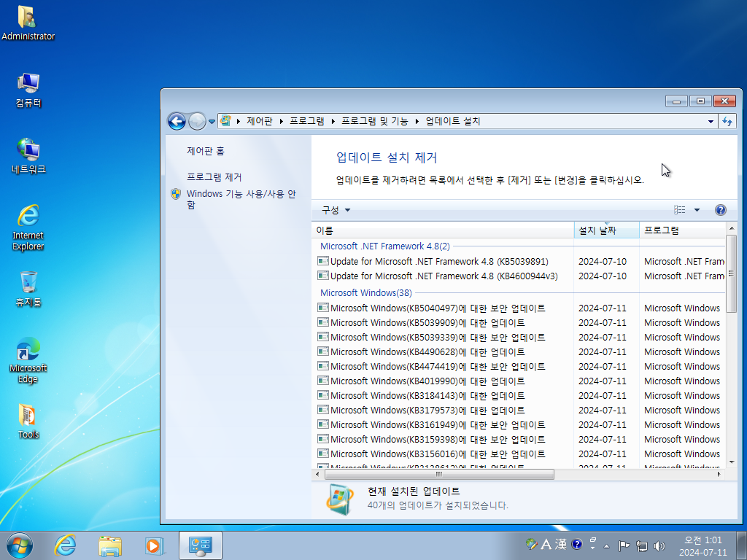Image resolution: width=747 pixels, height=560 pixels.
Task: Expand arrow after 프로그램 및 기능 in breadcrumb
Action: [417, 122]
